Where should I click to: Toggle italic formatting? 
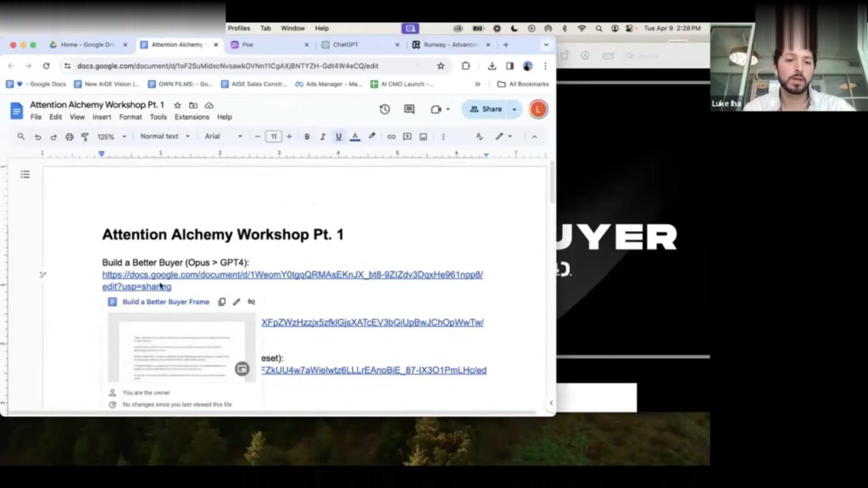tap(322, 136)
